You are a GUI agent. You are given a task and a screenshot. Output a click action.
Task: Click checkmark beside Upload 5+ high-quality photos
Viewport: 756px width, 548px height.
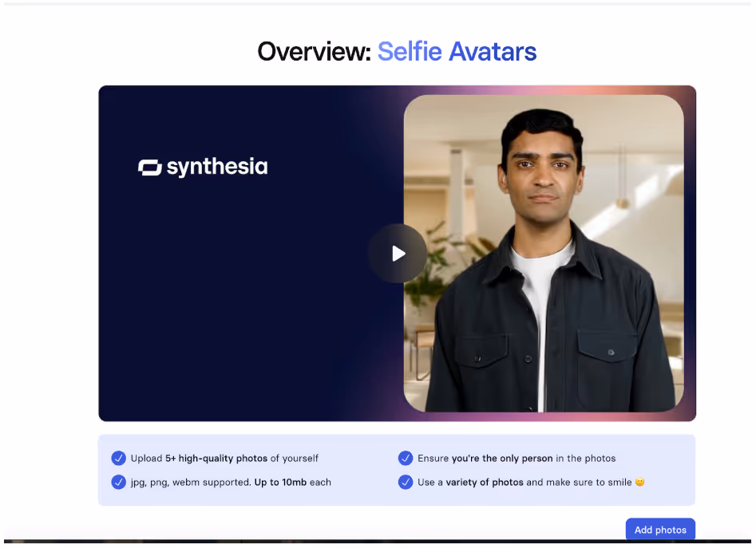tap(119, 458)
